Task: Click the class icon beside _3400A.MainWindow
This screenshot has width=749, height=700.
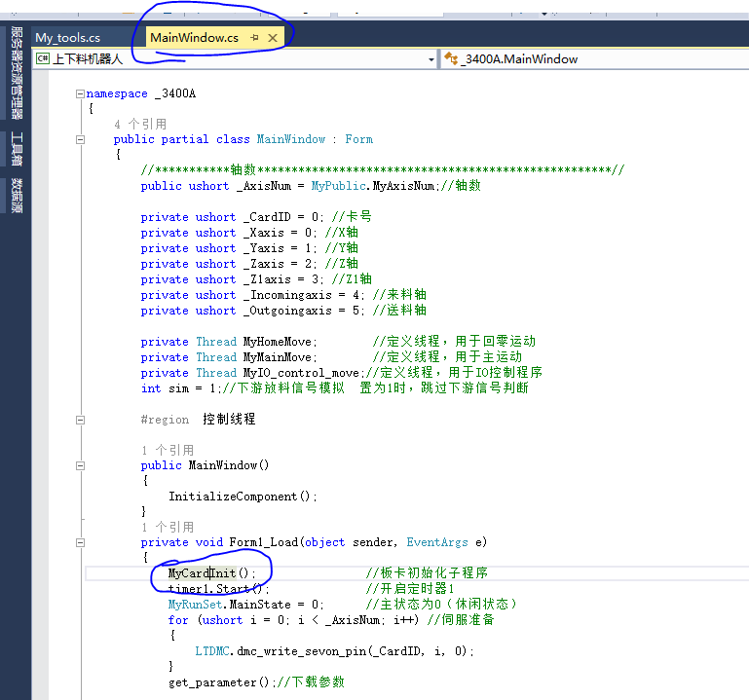Action: click(451, 58)
